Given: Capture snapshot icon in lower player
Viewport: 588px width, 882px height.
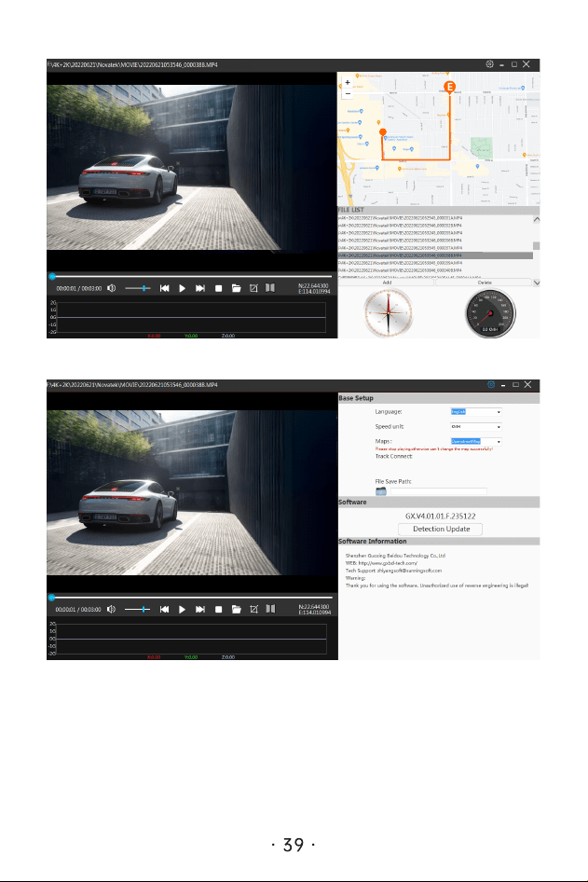Looking at the screenshot, I should [253, 609].
